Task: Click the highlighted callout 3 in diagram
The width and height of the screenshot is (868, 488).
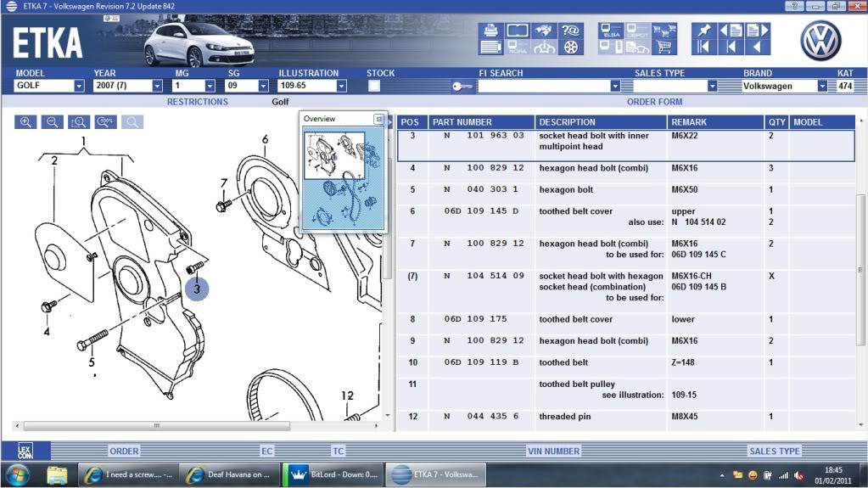Action: [x=197, y=289]
